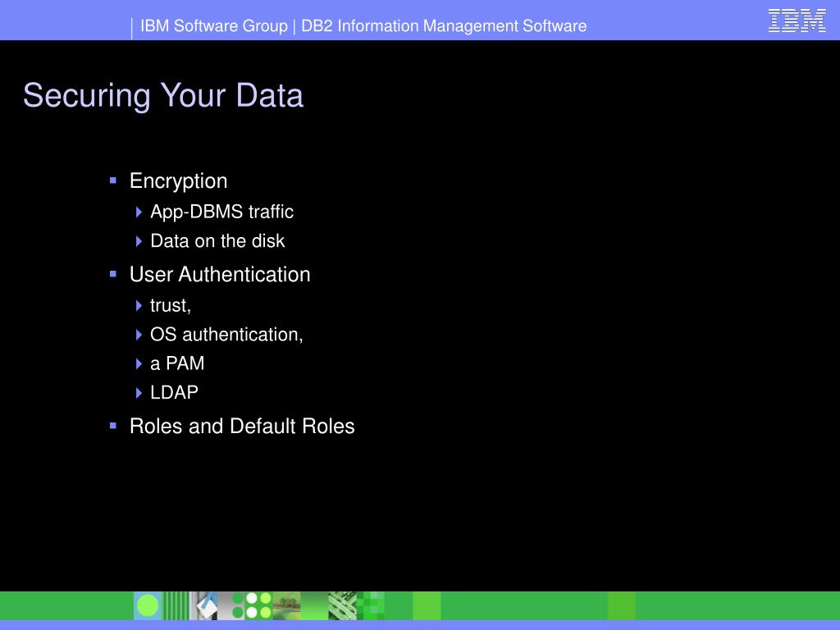Click 'DB2 Information Management Software' in the header

point(444,26)
